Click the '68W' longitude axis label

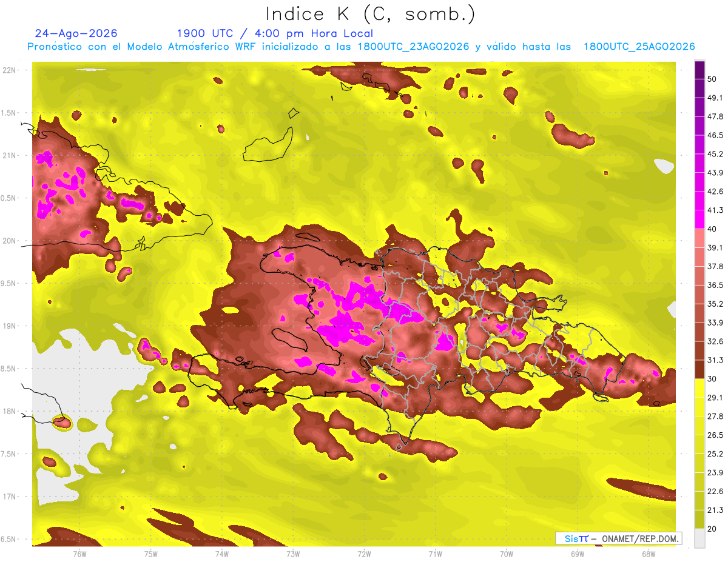coord(649,554)
